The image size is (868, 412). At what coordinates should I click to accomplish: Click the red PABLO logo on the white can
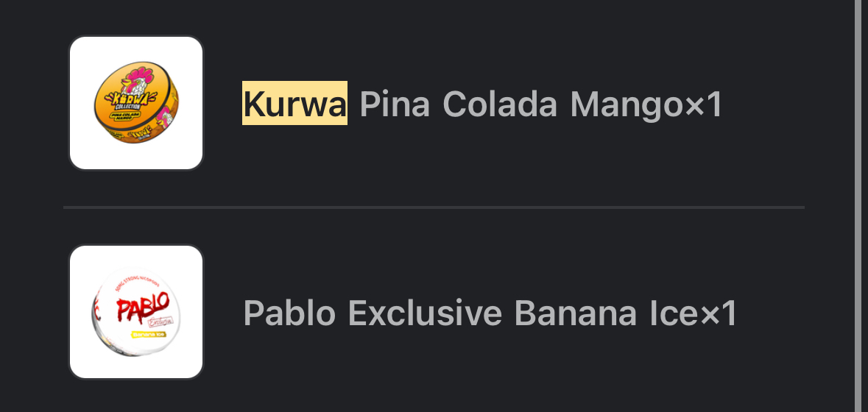(x=143, y=308)
